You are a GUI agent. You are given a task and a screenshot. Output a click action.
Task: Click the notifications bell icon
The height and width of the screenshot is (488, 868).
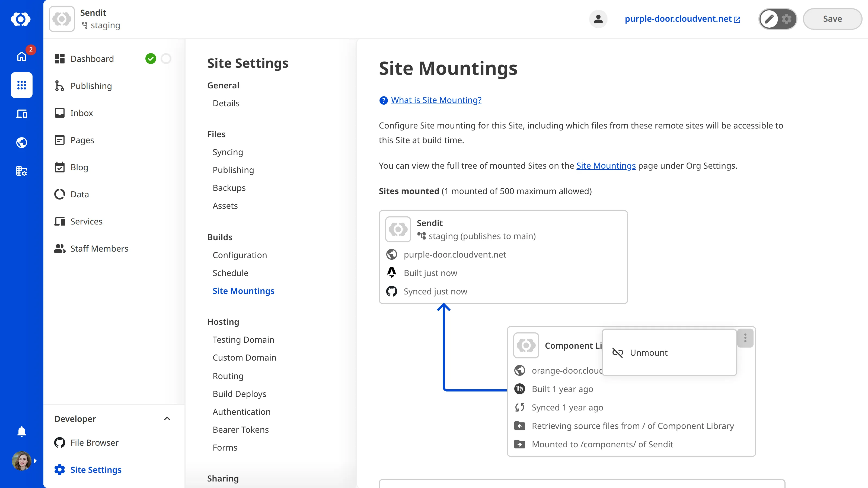pos(21,431)
